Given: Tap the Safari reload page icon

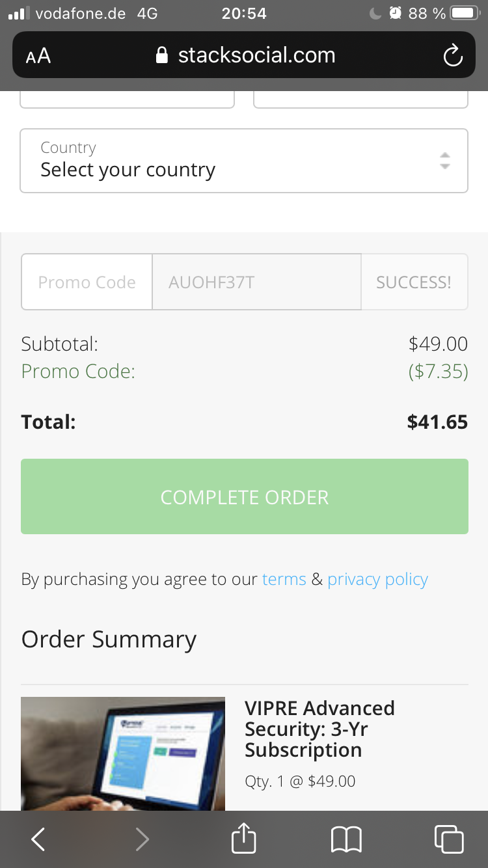Looking at the screenshot, I should click(452, 56).
